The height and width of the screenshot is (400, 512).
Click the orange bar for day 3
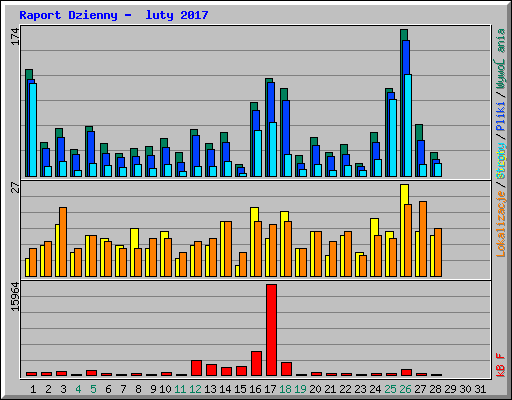[63, 242]
